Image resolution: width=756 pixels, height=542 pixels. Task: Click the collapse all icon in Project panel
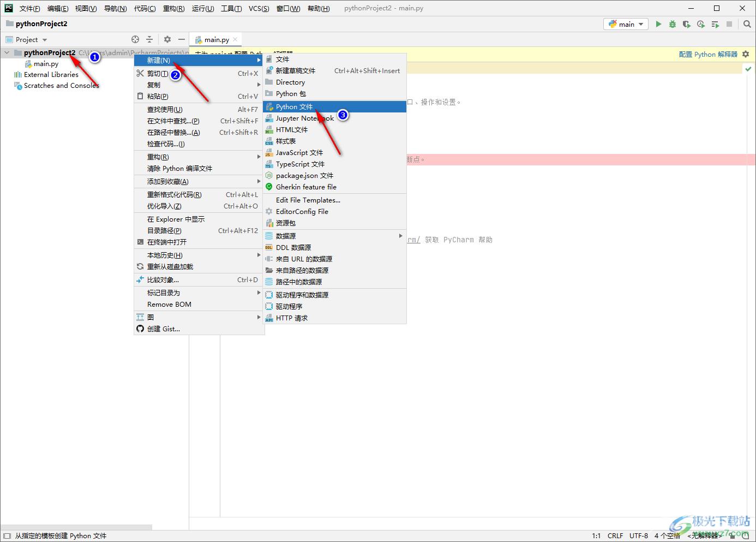click(x=149, y=39)
